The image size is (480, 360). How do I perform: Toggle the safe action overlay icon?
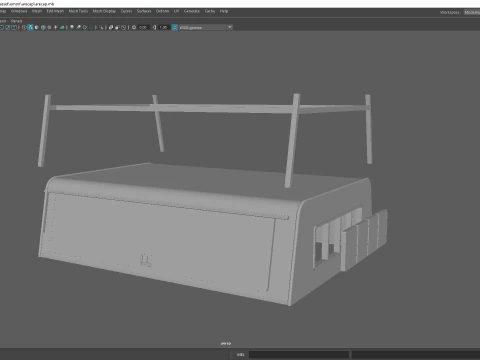tap(7, 27)
